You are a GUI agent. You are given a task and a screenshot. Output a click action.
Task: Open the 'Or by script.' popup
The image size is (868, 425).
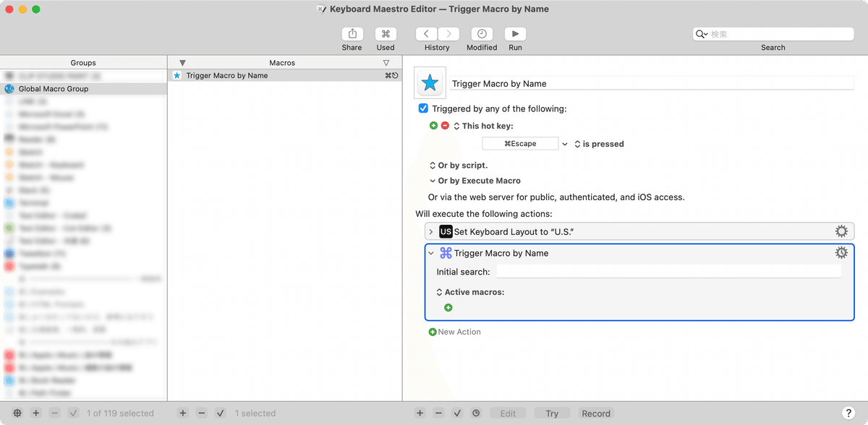433,166
